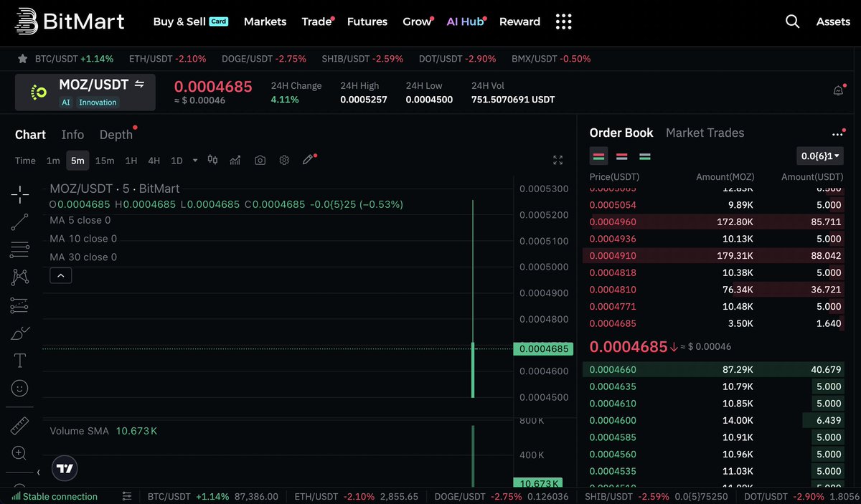Open the indicators icon in chart toolbar

point(235,161)
